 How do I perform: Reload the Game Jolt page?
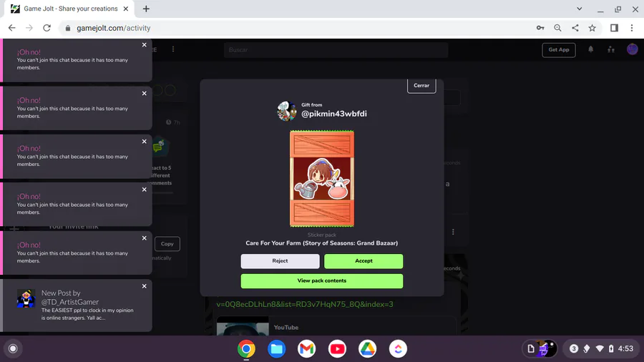(x=47, y=28)
